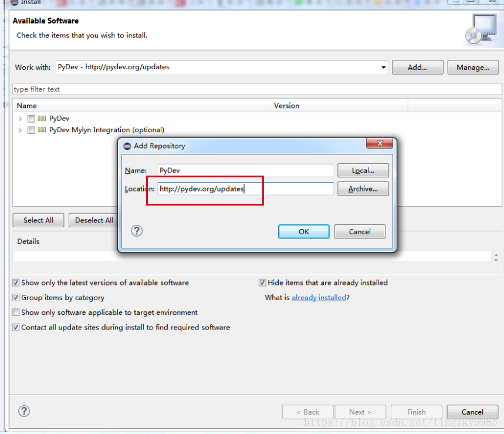Close the Add Repository dialog

pyautogui.click(x=380, y=143)
